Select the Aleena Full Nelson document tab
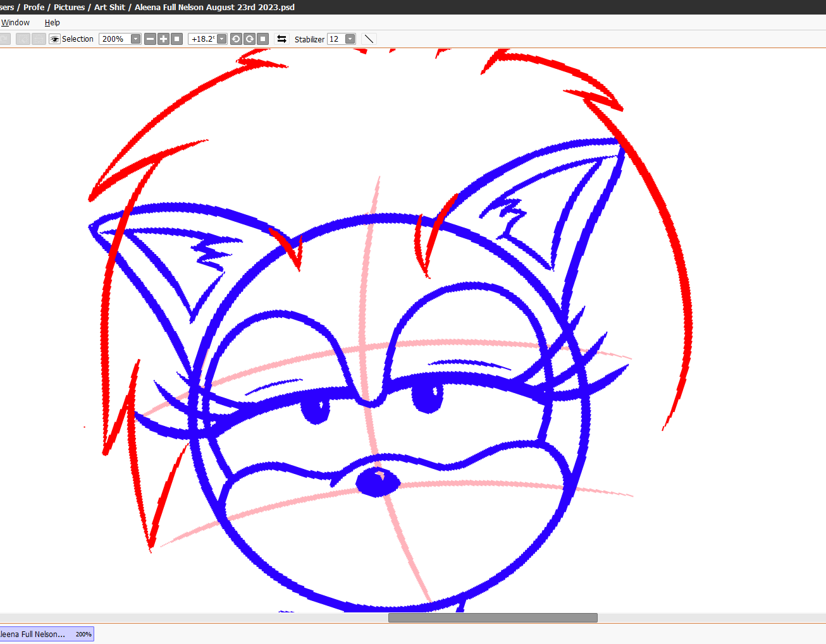This screenshot has height=644, width=826. tap(46, 634)
